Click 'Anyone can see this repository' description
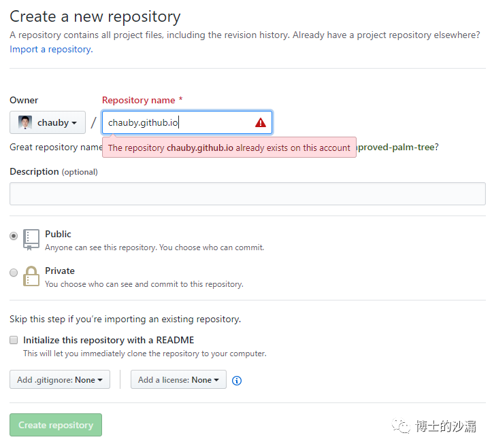Image resolution: width=492 pixels, height=448 pixels. 154,247
